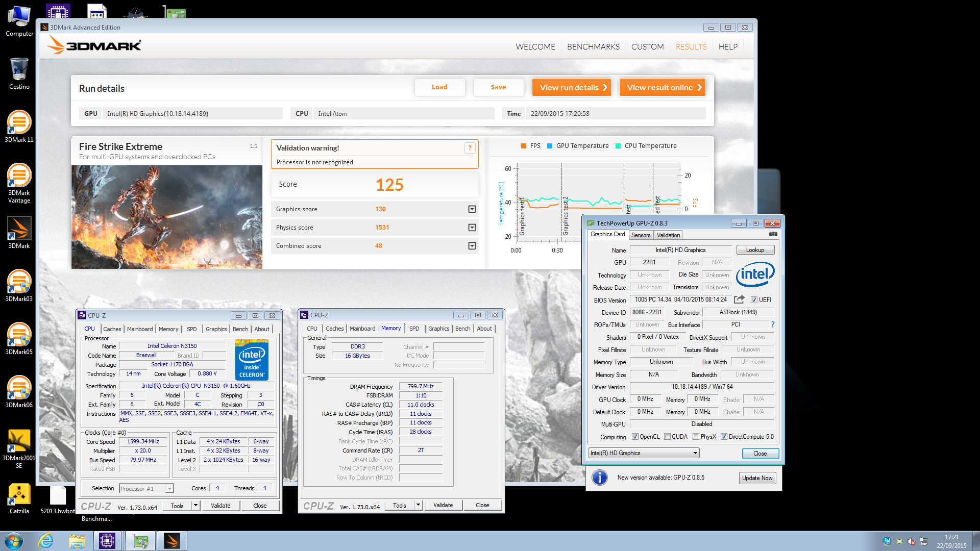
Task: Click the Save button in Run details
Action: coord(498,87)
